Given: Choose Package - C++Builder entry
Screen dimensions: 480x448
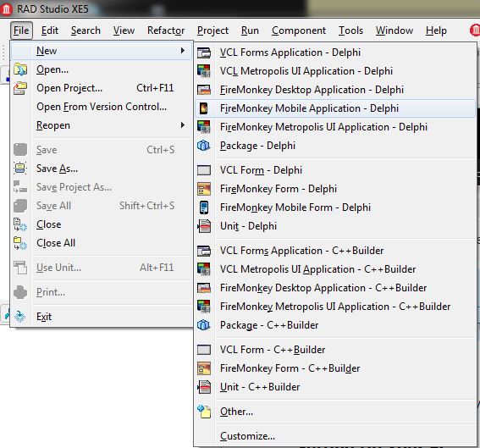Looking at the screenshot, I should pos(335,325).
